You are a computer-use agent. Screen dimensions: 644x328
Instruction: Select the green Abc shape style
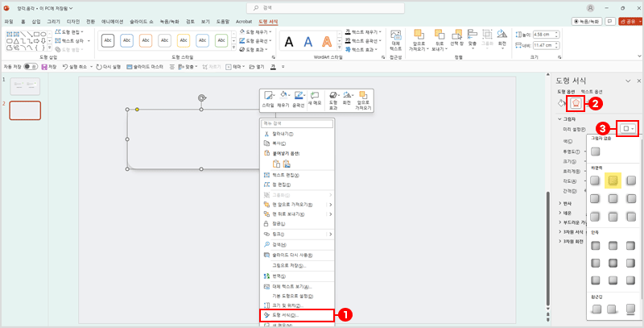(x=222, y=40)
